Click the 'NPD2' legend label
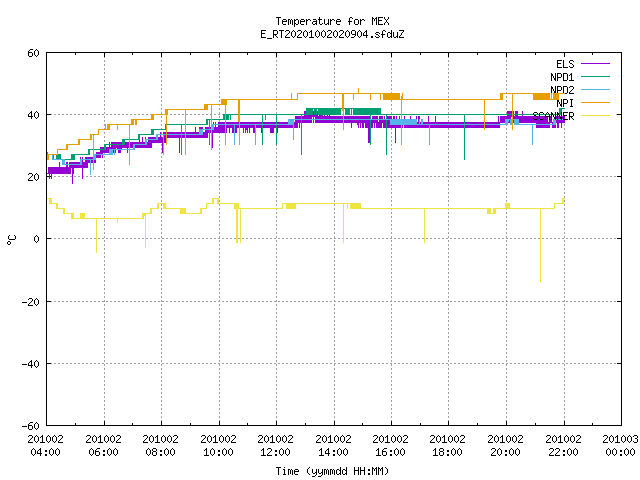Screen dimensions: 640x480 pos(562,90)
